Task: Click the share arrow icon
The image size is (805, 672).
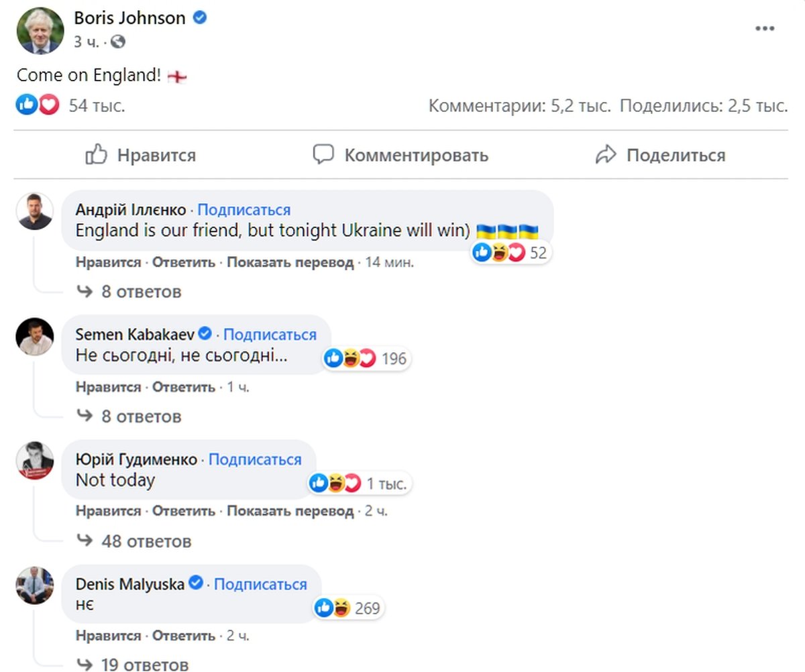Action: tap(607, 154)
